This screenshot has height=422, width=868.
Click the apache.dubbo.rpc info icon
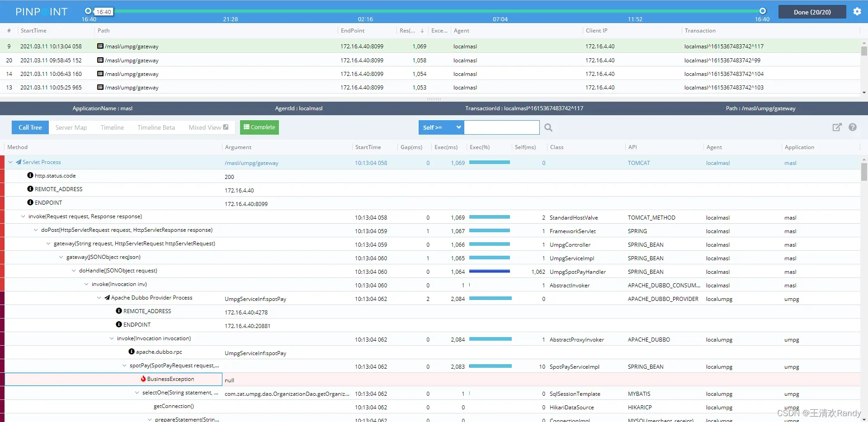pos(132,352)
